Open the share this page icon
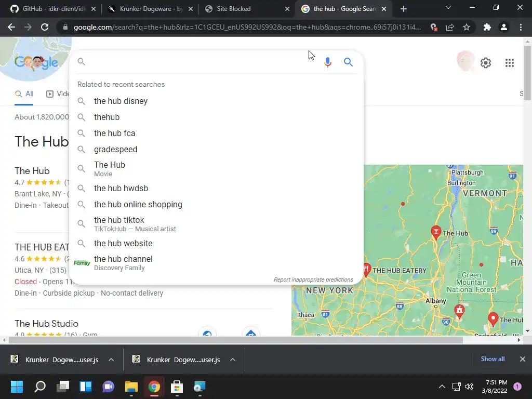 pos(450,27)
